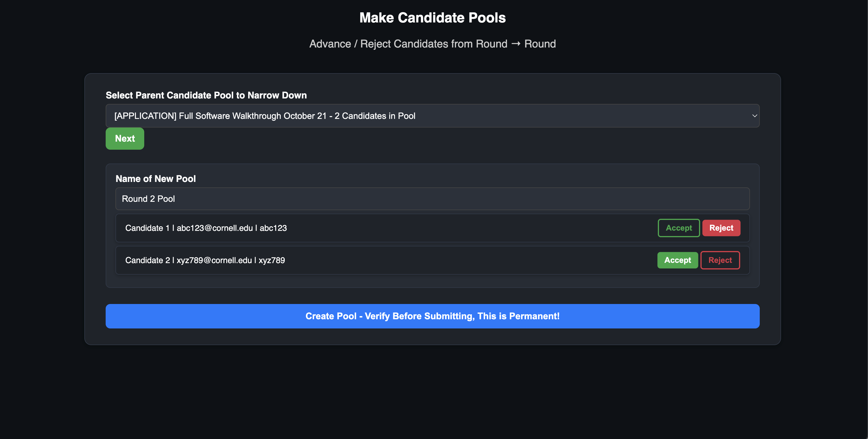Click the Make Candidate Pools heading
This screenshot has height=439, width=868.
point(432,18)
